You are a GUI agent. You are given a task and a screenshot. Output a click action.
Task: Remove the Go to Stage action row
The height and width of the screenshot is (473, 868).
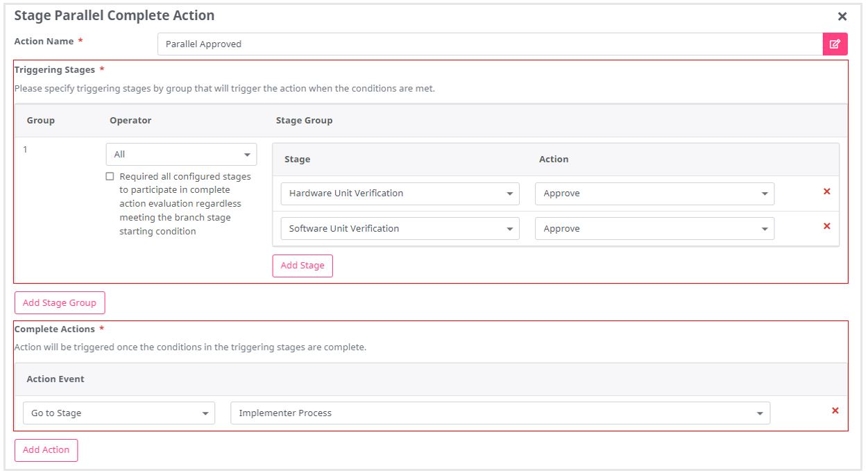(835, 411)
